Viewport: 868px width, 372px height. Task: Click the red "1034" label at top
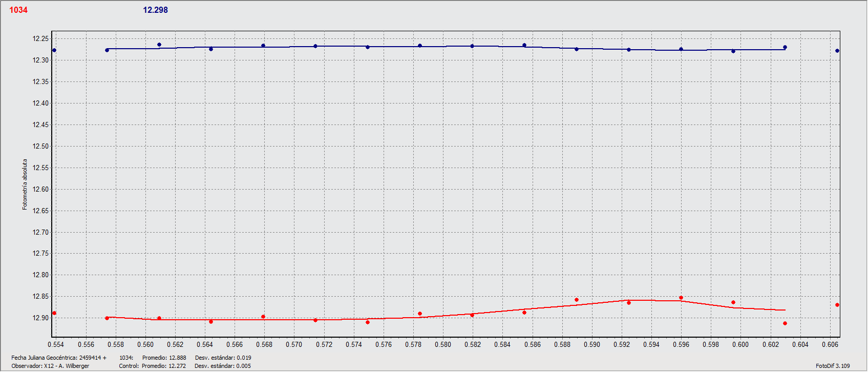(18, 10)
